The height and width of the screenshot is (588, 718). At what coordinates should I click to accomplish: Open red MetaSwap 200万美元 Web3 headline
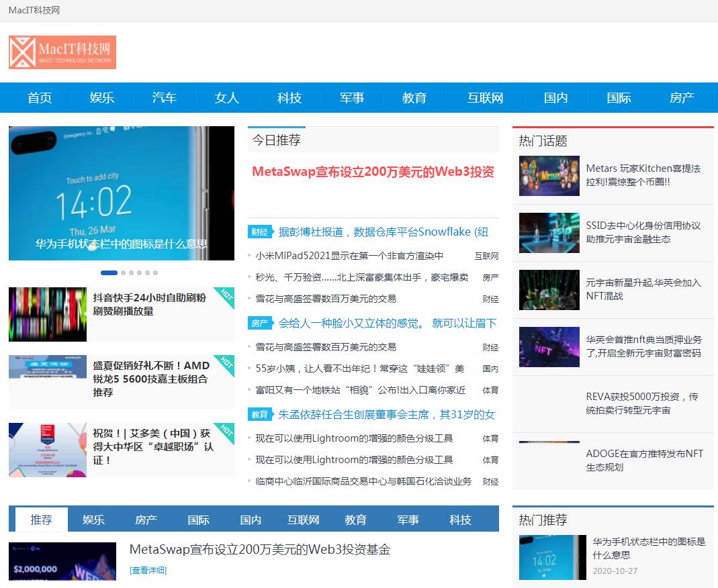pyautogui.click(x=373, y=172)
